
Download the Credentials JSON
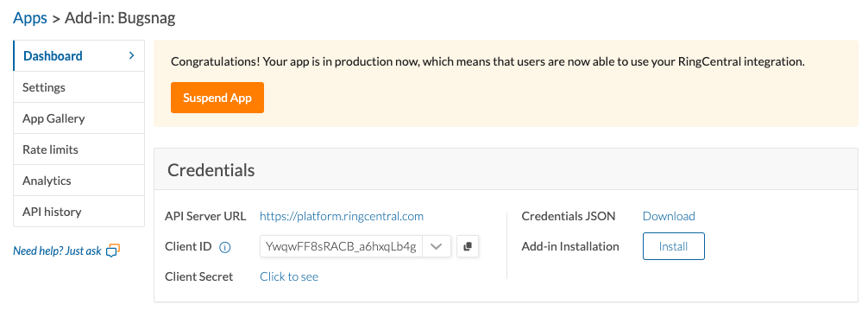click(669, 216)
